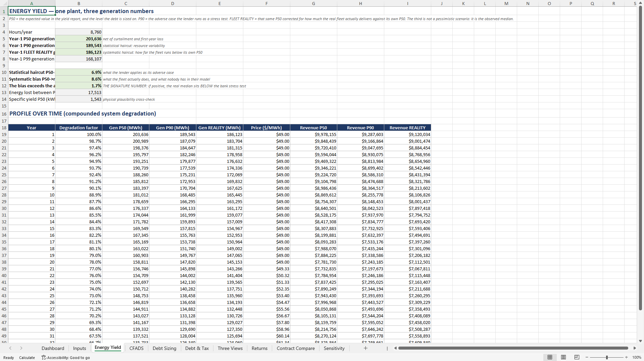Viewport: 644px width, 361px height.
Task: Open the Returns sheet tab
Action: [x=260, y=348]
